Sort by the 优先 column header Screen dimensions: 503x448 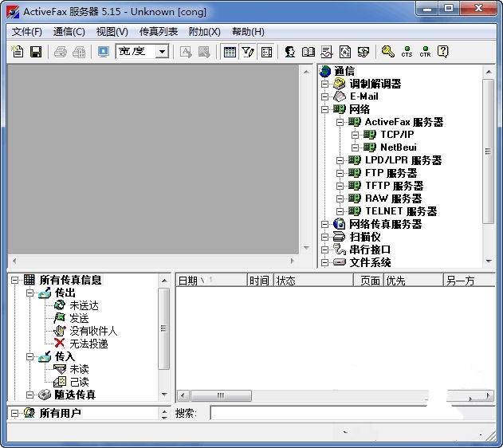[x=413, y=281]
